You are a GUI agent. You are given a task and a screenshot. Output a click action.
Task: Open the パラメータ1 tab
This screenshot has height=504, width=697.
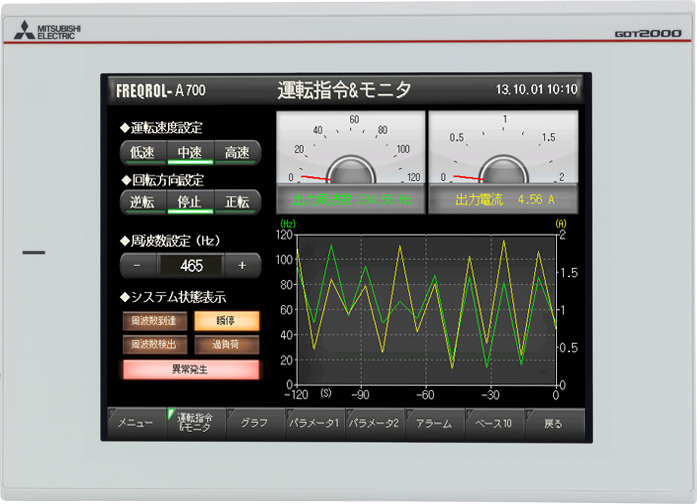[x=315, y=423]
